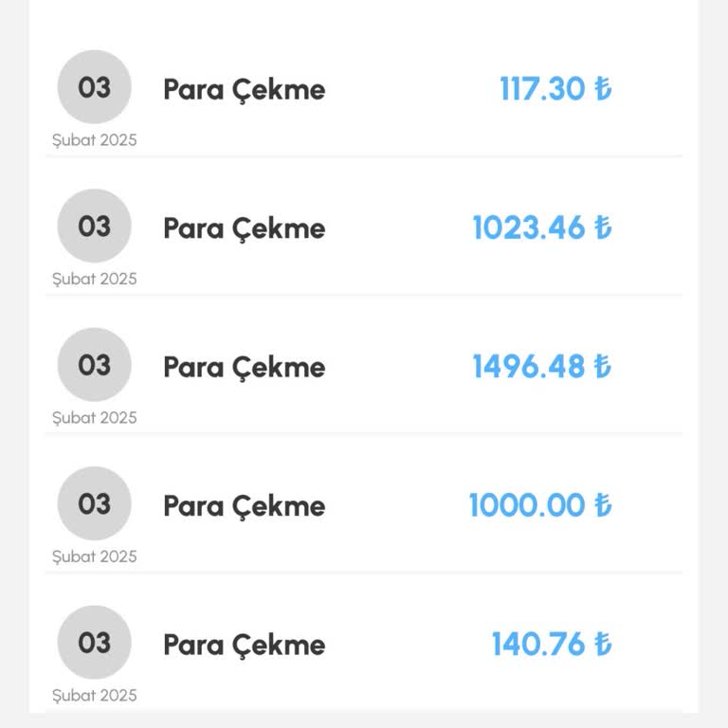The image size is (728, 728).
Task: Click Şubat 2025 label in the 117.30 ₺ row
Action: coord(94,140)
